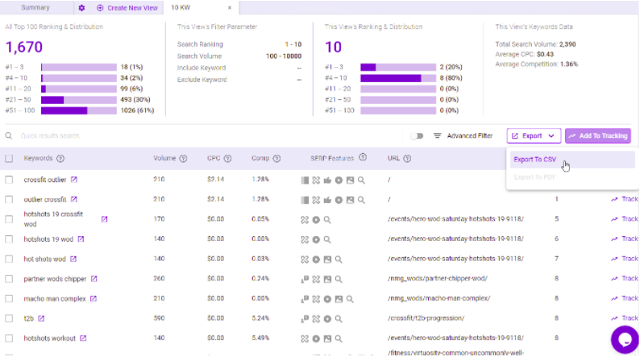Click the Keywords column header

coord(38,158)
